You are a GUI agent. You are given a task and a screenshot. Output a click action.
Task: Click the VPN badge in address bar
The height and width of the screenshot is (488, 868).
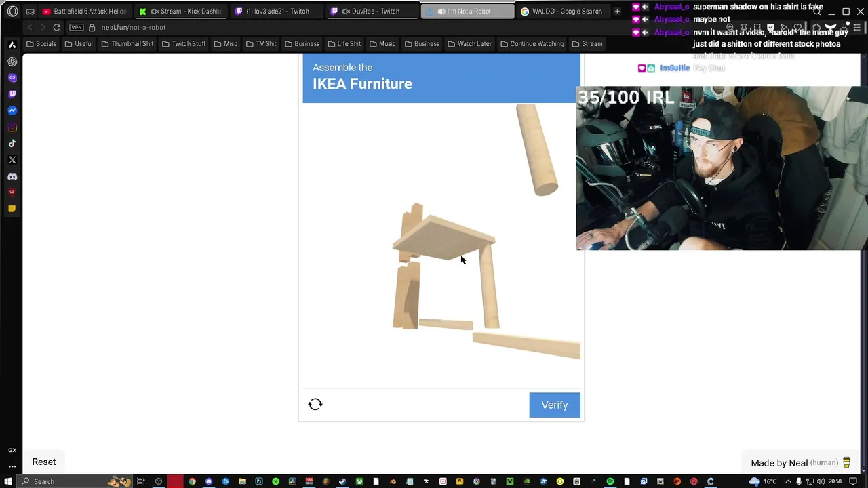(x=77, y=27)
